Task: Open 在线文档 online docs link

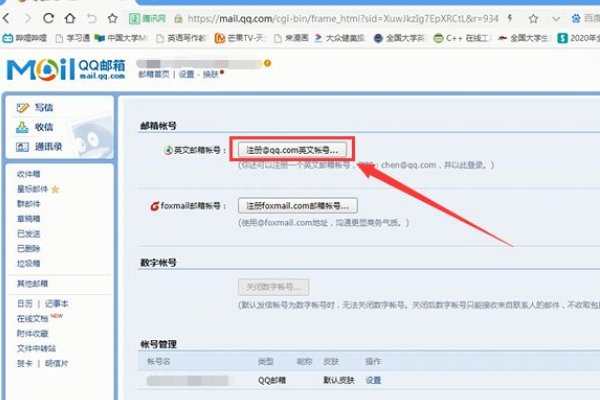Action: (x=33, y=318)
